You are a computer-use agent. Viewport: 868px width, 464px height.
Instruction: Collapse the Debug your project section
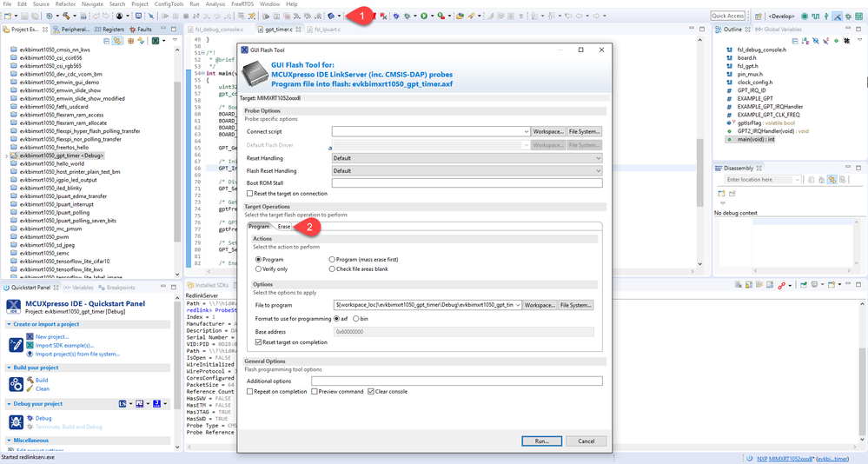click(x=9, y=404)
